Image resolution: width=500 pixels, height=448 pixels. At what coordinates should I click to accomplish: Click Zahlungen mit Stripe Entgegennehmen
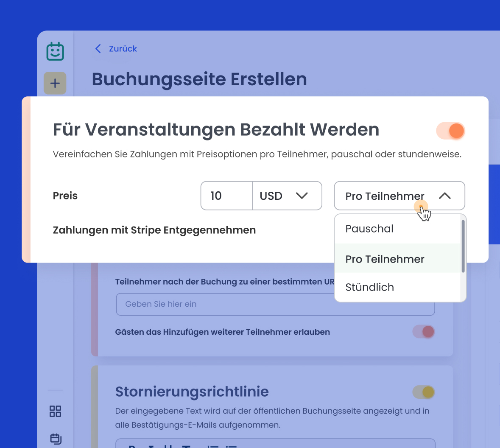pyautogui.click(x=154, y=230)
